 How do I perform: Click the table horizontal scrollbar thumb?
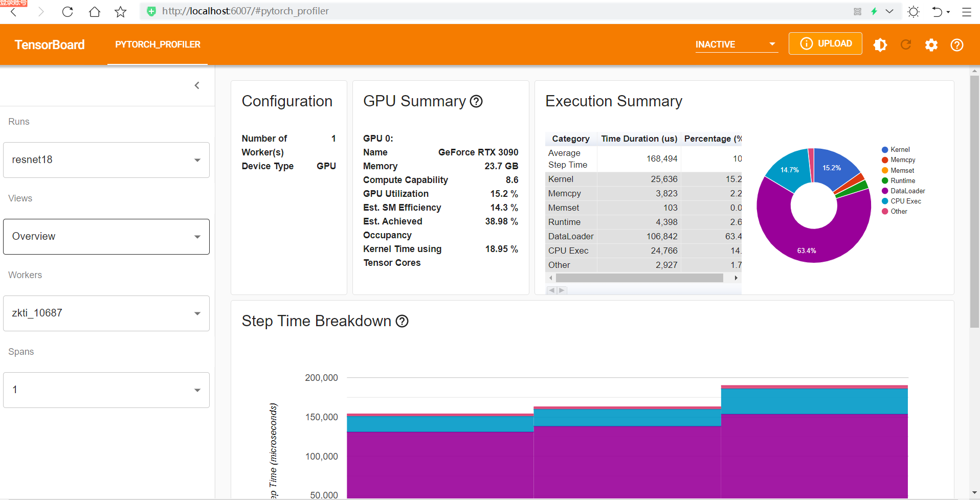tap(639, 278)
